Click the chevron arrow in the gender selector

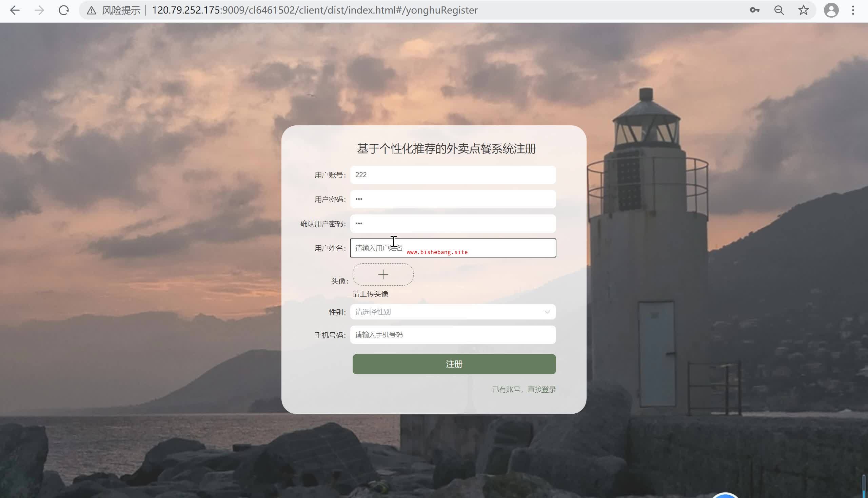tap(547, 312)
